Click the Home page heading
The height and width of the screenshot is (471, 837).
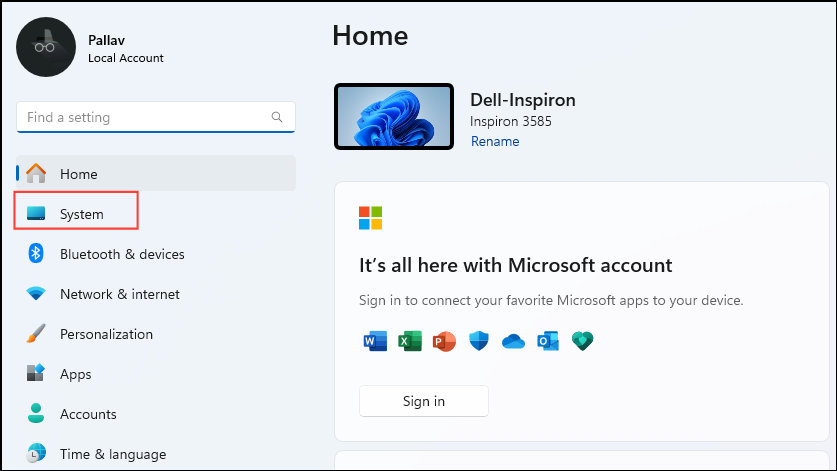(370, 36)
